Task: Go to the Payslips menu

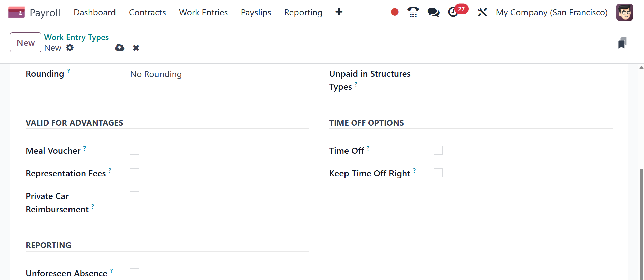Action: point(256,12)
